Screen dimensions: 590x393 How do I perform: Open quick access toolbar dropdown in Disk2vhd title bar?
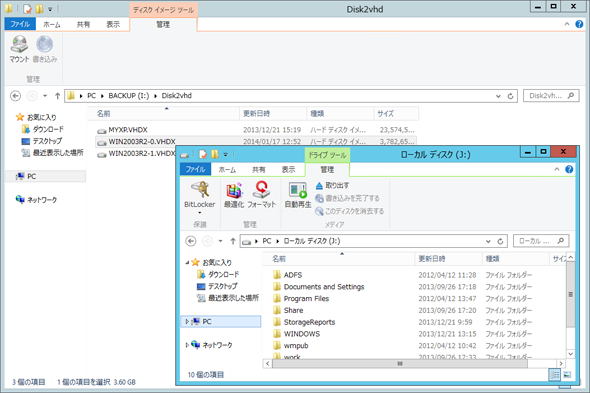click(50, 9)
